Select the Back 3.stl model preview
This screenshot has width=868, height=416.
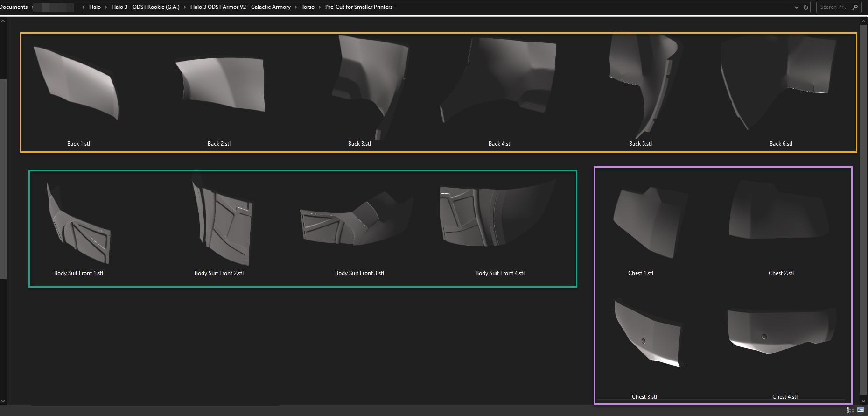(370, 87)
